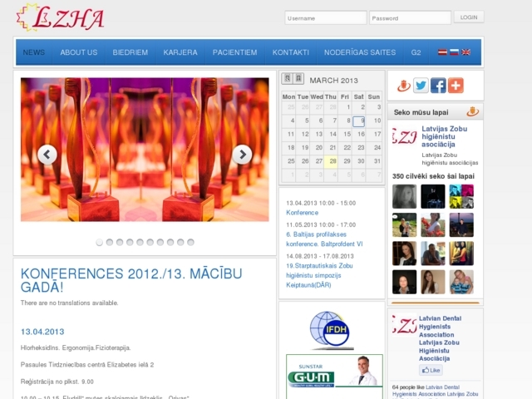Open the Twitter social icon
The height and width of the screenshot is (399, 532).
click(x=421, y=86)
